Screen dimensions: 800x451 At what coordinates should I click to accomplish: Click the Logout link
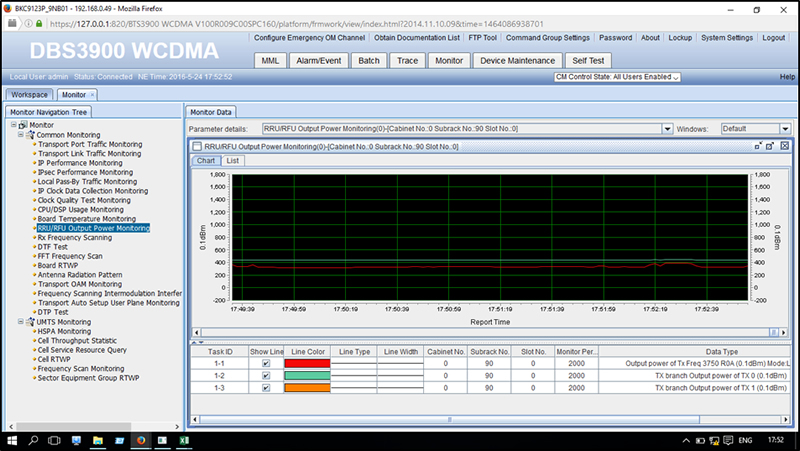774,38
